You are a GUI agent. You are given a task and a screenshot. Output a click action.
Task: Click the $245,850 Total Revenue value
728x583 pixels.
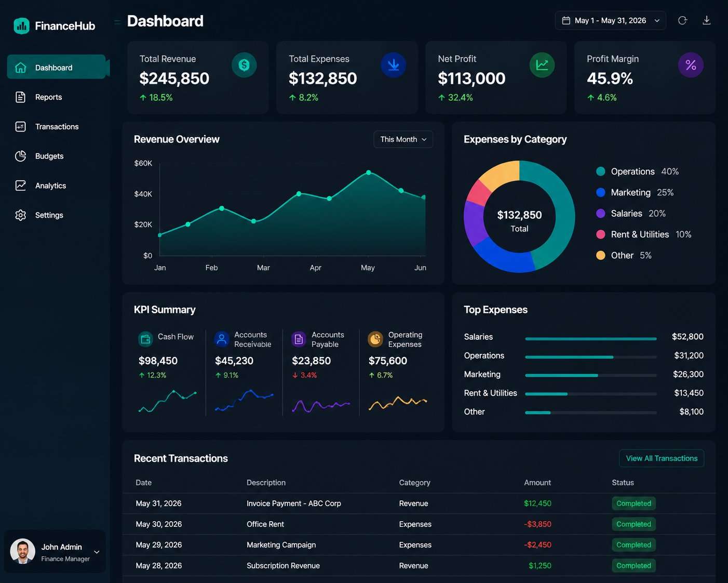click(174, 78)
